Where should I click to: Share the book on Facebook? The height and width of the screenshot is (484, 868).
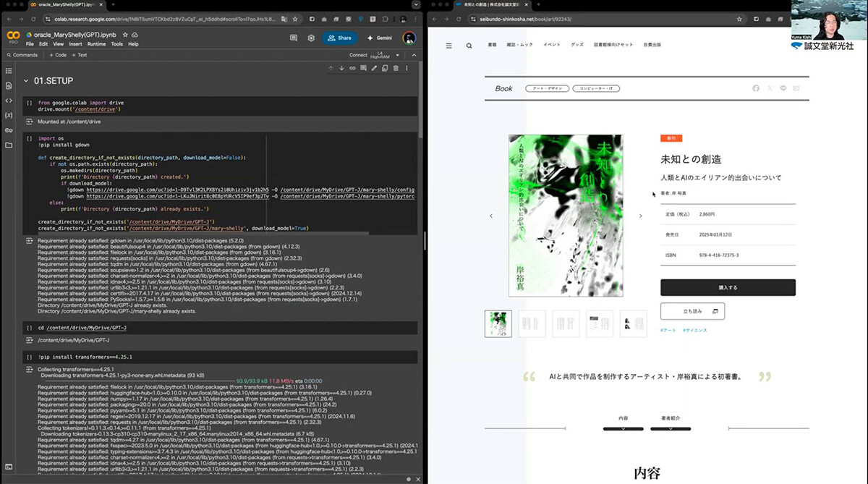[756, 88]
